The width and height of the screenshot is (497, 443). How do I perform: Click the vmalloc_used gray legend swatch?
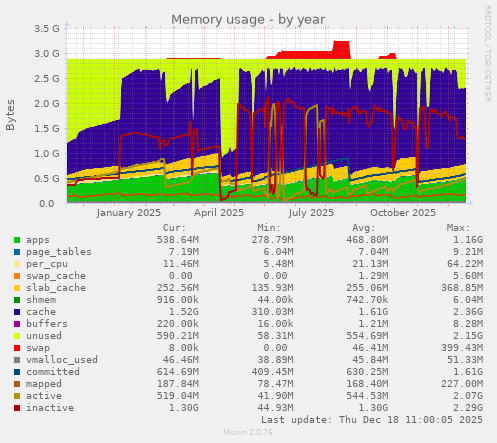pos(17,360)
